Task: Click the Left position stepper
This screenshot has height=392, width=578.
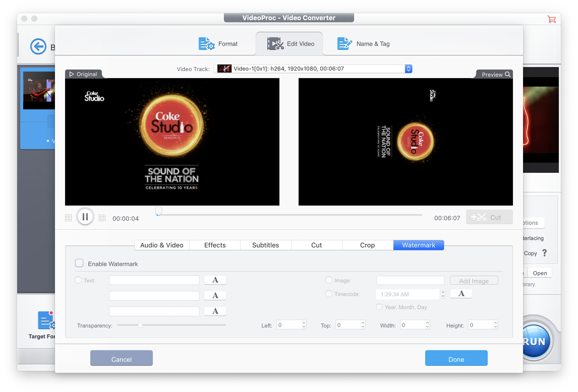Action: tap(304, 324)
